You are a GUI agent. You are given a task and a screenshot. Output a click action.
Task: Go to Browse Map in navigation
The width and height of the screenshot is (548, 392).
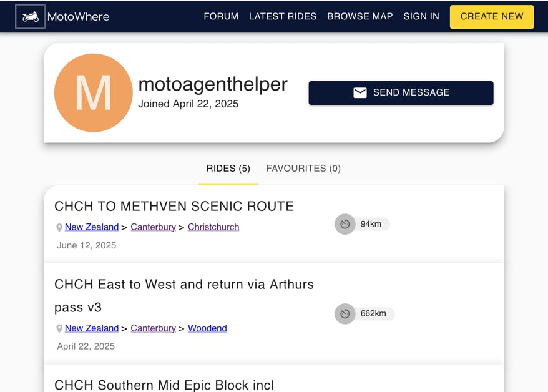click(360, 16)
